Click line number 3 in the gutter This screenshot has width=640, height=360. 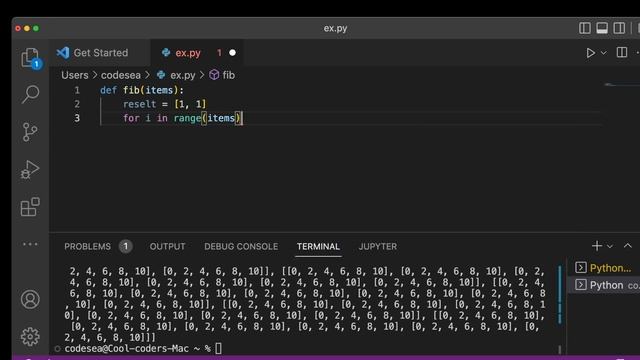coord(77,118)
